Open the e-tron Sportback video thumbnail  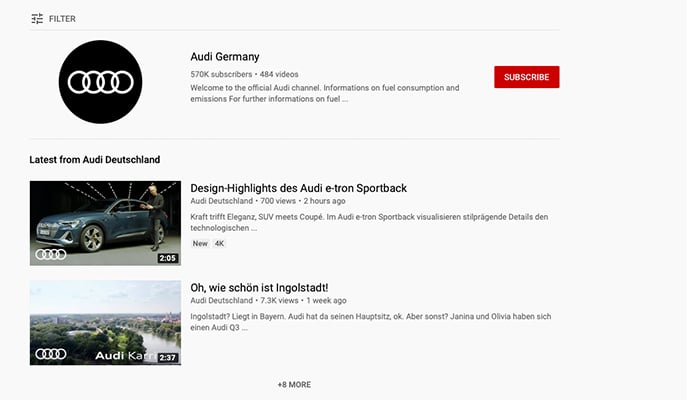pos(105,222)
